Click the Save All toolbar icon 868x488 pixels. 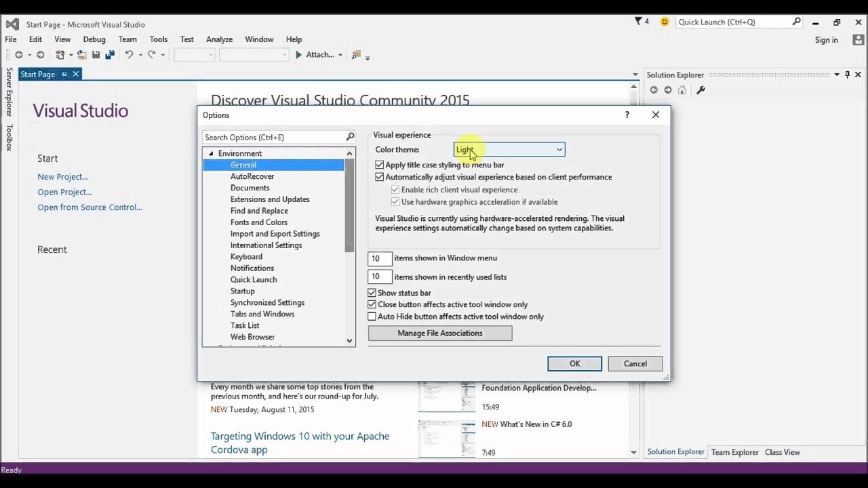(x=109, y=55)
